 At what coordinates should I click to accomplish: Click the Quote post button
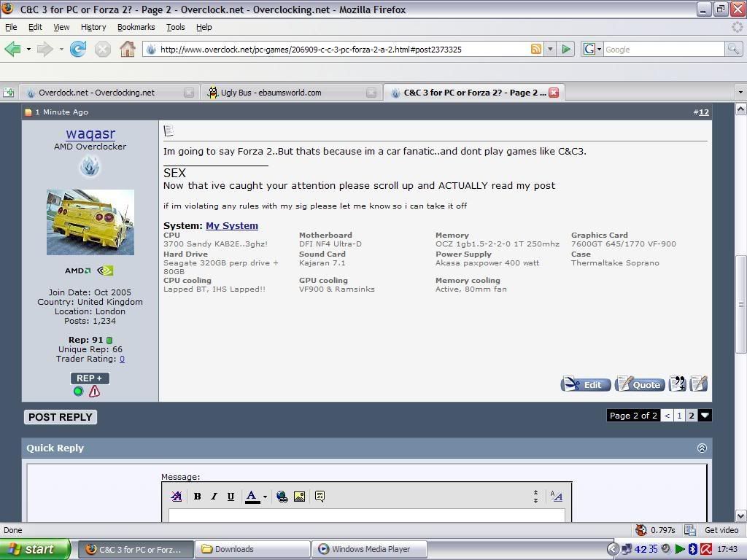click(640, 384)
